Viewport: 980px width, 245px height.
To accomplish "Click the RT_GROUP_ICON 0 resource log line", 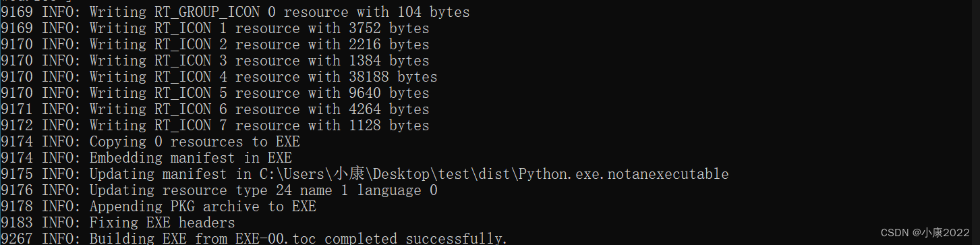I will (x=235, y=12).
